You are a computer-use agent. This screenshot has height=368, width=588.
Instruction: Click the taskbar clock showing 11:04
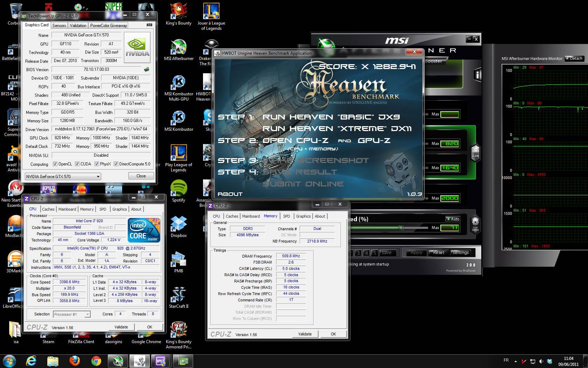pyautogui.click(x=569, y=359)
